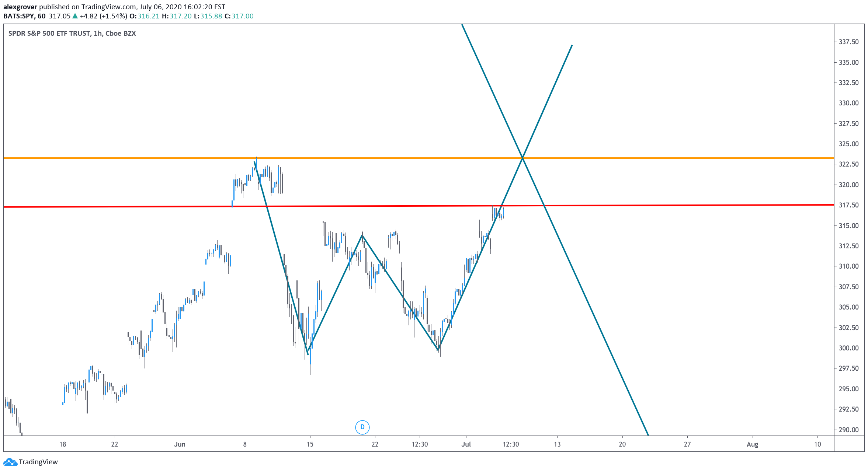Click the +4.82 (+1.54%) change text
This screenshot has width=868, height=472.
click(103, 16)
